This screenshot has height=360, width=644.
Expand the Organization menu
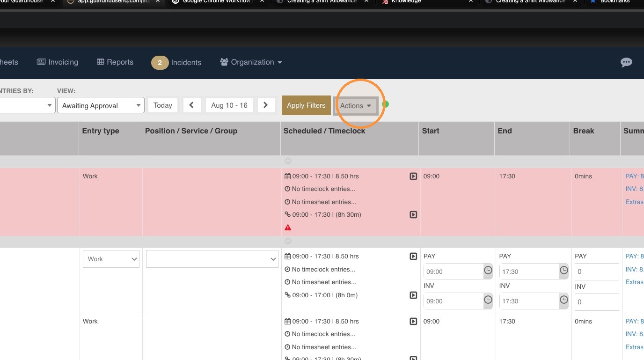pos(251,62)
